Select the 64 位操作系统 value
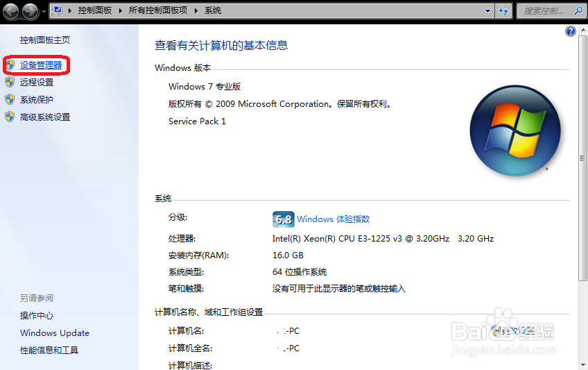Viewport: 588px width, 370px height. [x=300, y=271]
